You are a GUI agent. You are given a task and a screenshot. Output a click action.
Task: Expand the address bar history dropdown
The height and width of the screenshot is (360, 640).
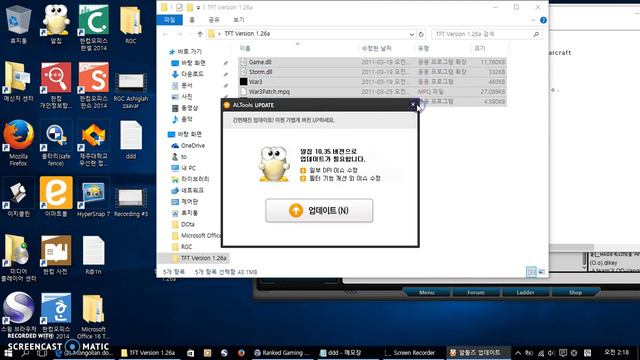click(x=411, y=34)
